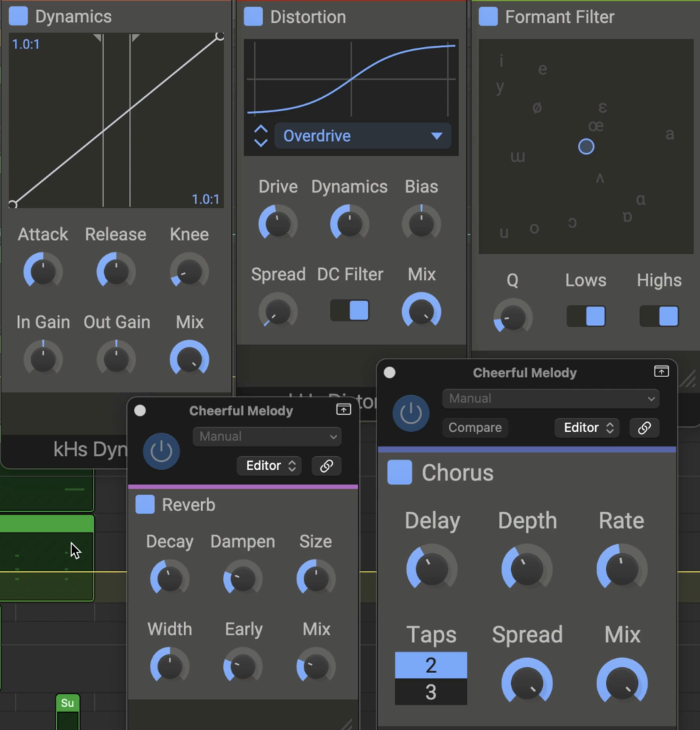Click the Dynamics Mix knob
This screenshot has width=700, height=730.
189,359
